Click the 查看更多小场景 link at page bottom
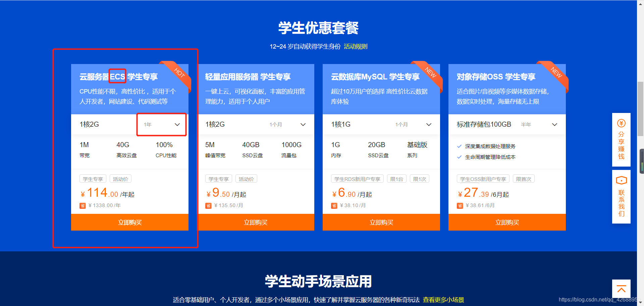 click(443, 300)
